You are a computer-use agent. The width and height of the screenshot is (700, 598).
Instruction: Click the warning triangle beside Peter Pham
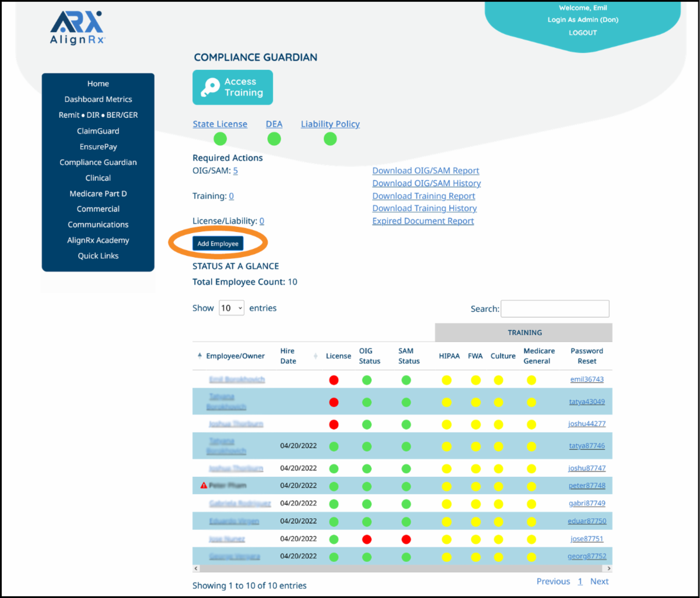[203, 484]
